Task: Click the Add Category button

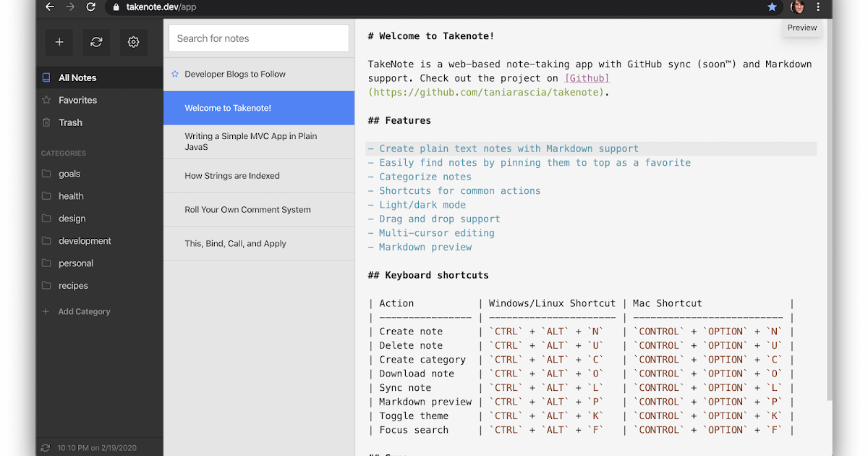Action: click(x=84, y=311)
